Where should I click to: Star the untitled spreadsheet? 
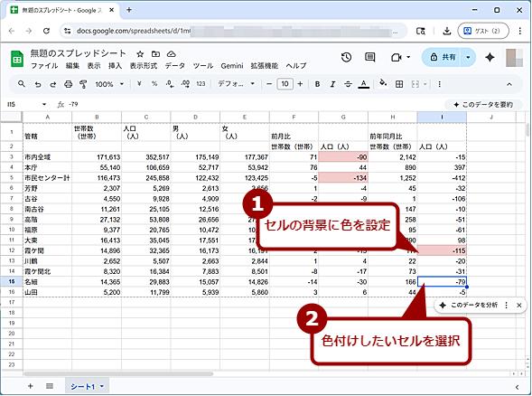(x=140, y=54)
